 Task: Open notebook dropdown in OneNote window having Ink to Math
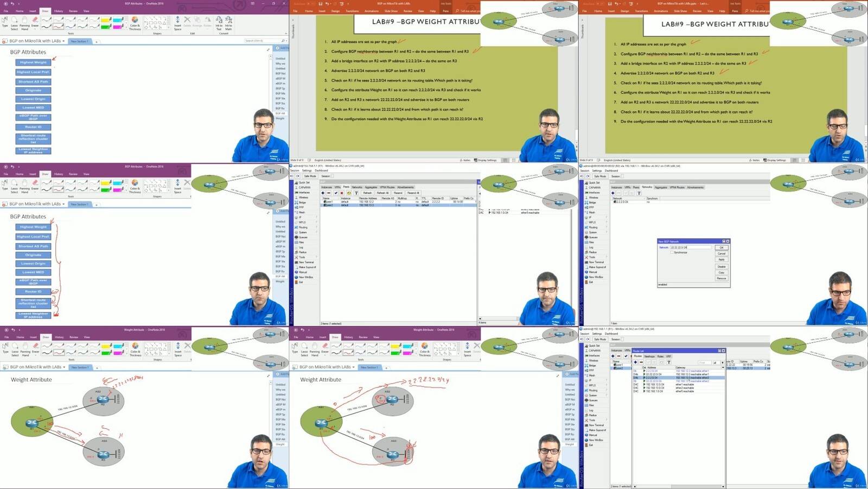tap(63, 41)
